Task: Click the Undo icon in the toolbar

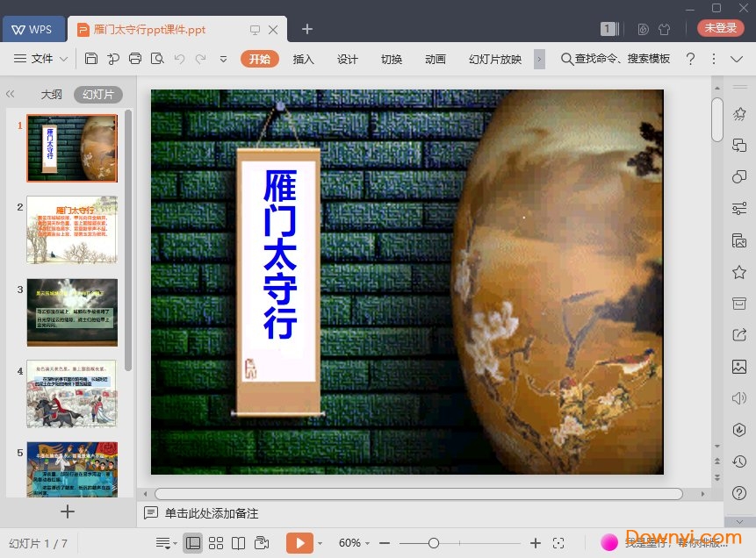Action: (x=180, y=59)
